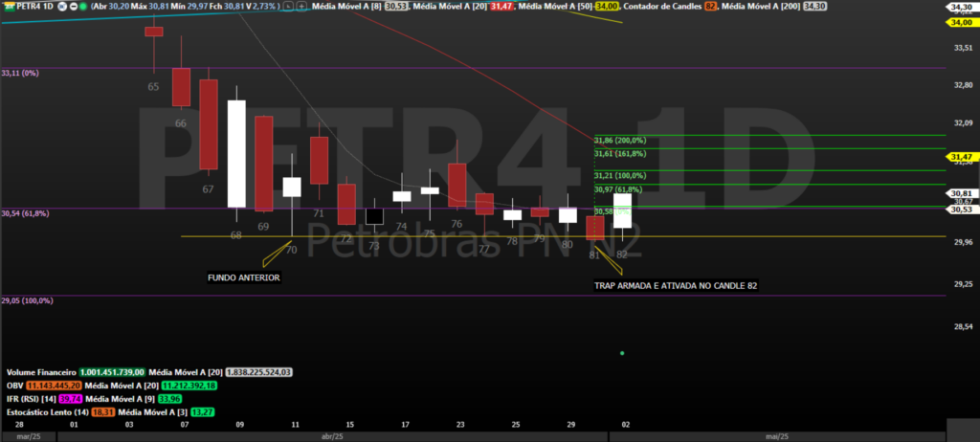This screenshot has height=442, width=980.
Task: Click the date 29 on time axis
Action: 570,425
